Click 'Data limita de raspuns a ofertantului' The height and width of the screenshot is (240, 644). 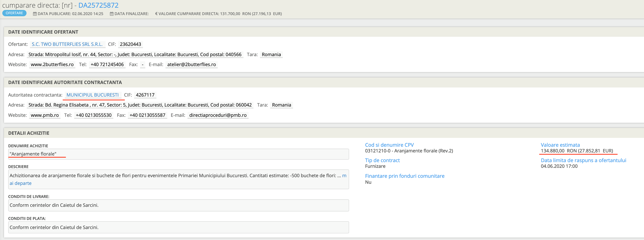tap(583, 160)
